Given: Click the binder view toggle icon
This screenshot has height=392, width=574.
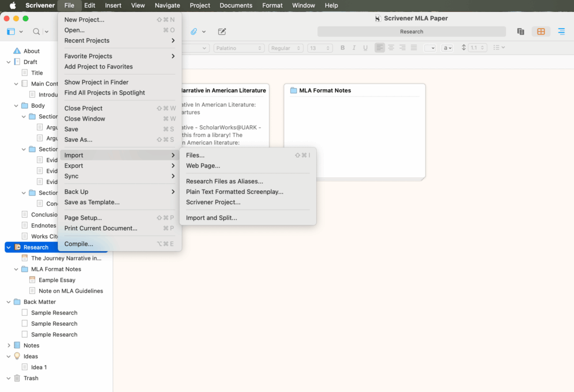Looking at the screenshot, I should point(11,31).
